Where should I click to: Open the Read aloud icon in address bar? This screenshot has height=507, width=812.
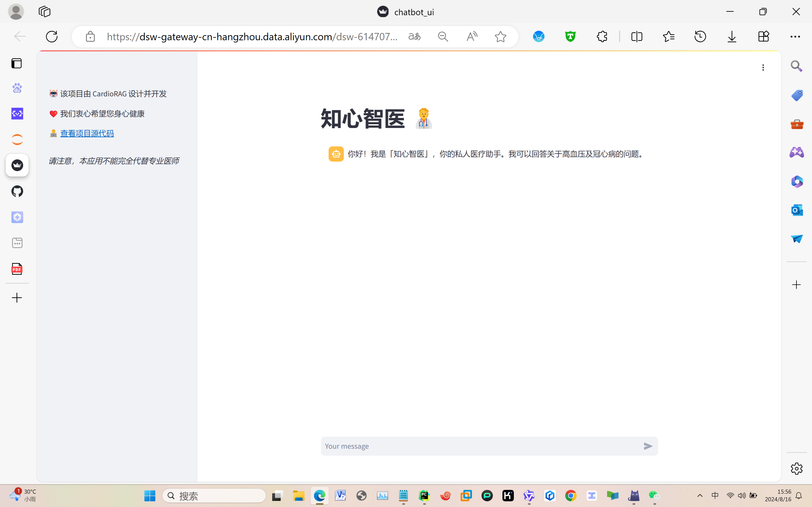[x=471, y=36]
